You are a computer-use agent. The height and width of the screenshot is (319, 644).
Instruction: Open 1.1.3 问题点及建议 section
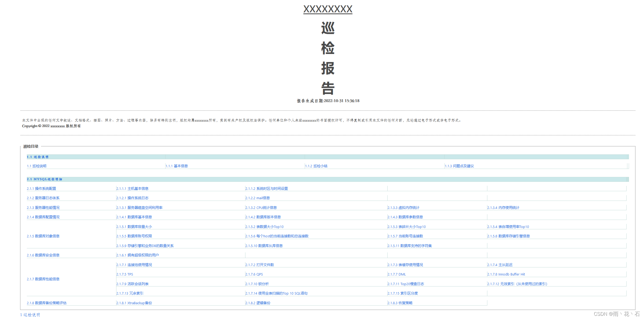(459, 166)
